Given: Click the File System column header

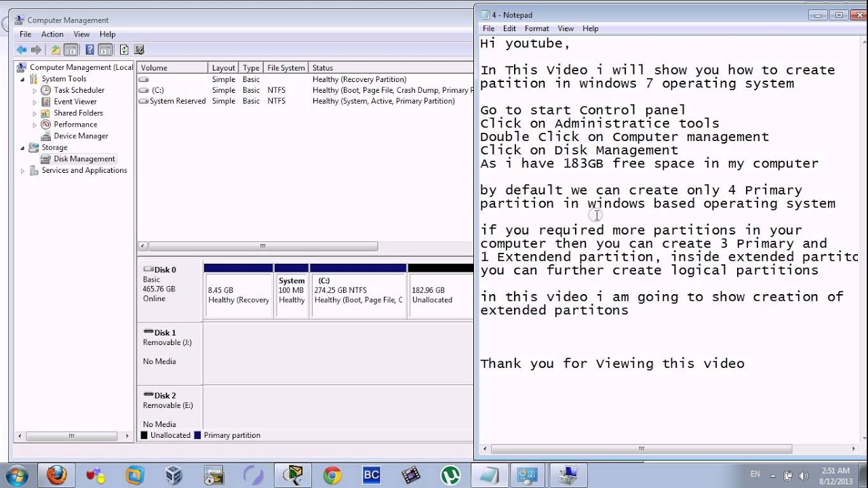Looking at the screenshot, I should click(285, 68).
